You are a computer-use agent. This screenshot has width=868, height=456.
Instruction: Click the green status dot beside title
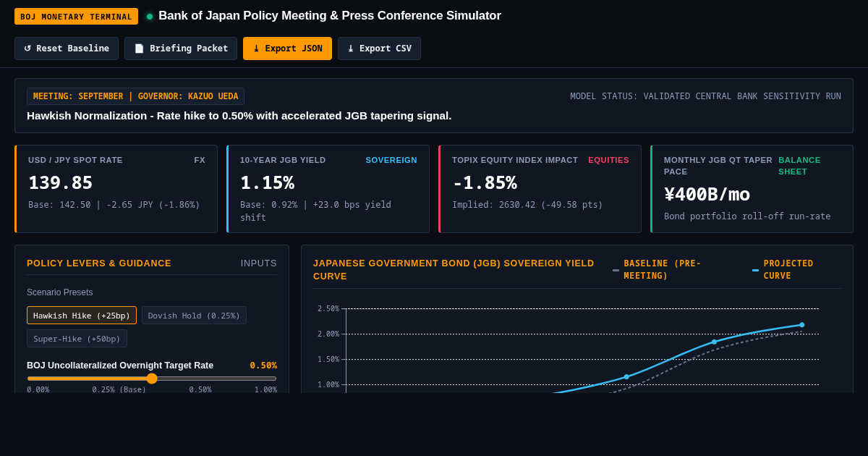click(x=150, y=17)
